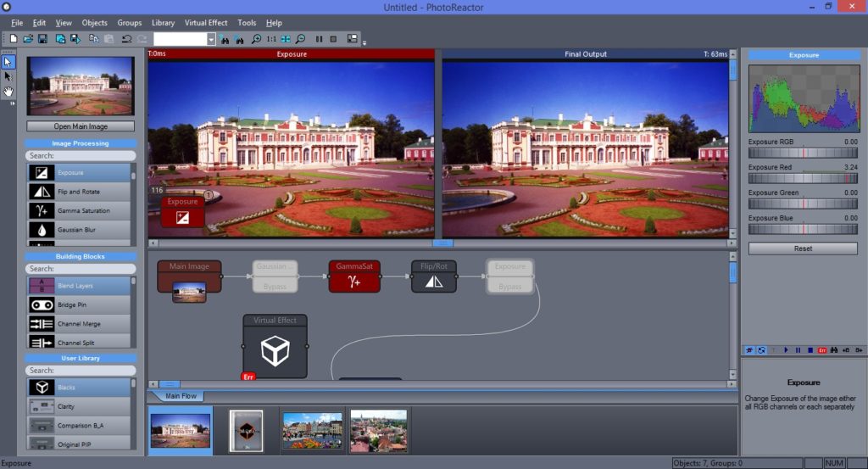Select the hand pan tool
Image resolution: width=868 pixels, height=469 pixels.
pyautogui.click(x=8, y=92)
